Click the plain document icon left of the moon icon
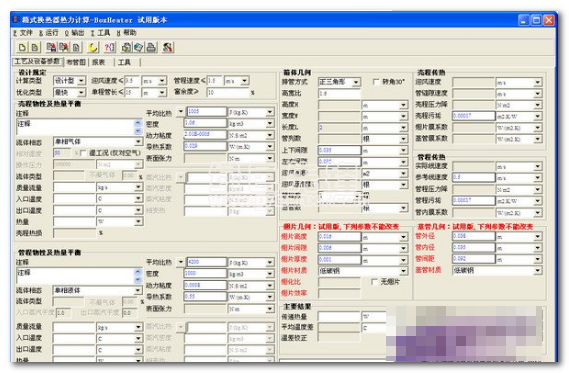This screenshot has height=373, width=569. tap(76, 47)
